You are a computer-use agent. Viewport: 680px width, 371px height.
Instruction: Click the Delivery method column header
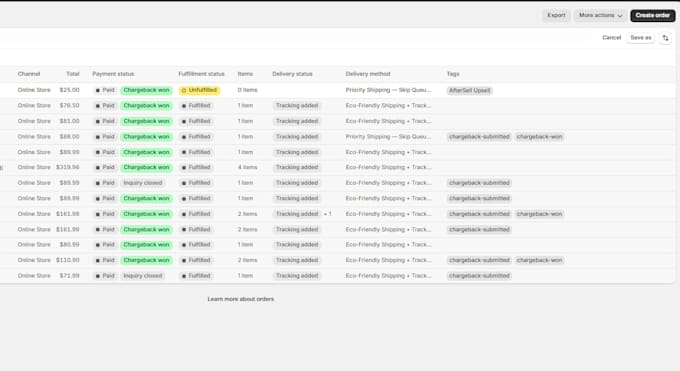(x=368, y=74)
